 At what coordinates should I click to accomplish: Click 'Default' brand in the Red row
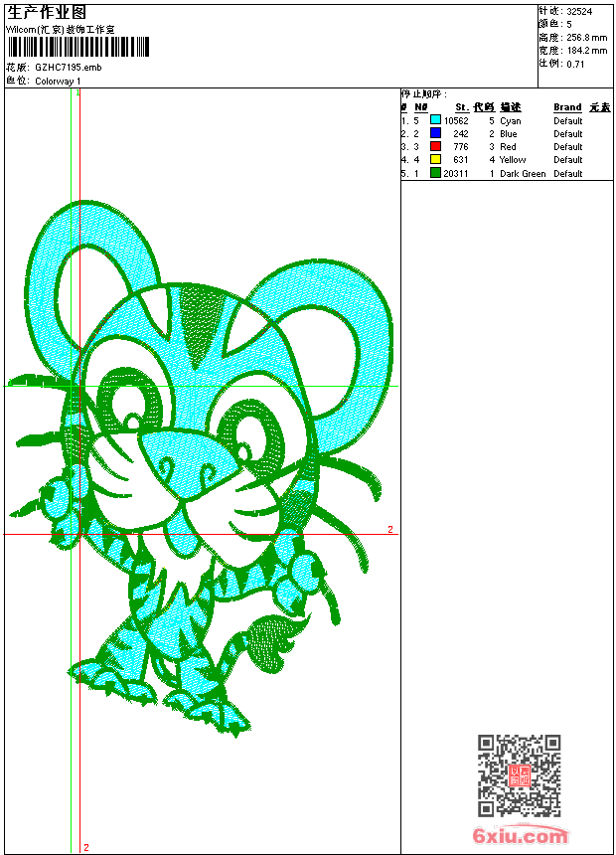[568, 147]
